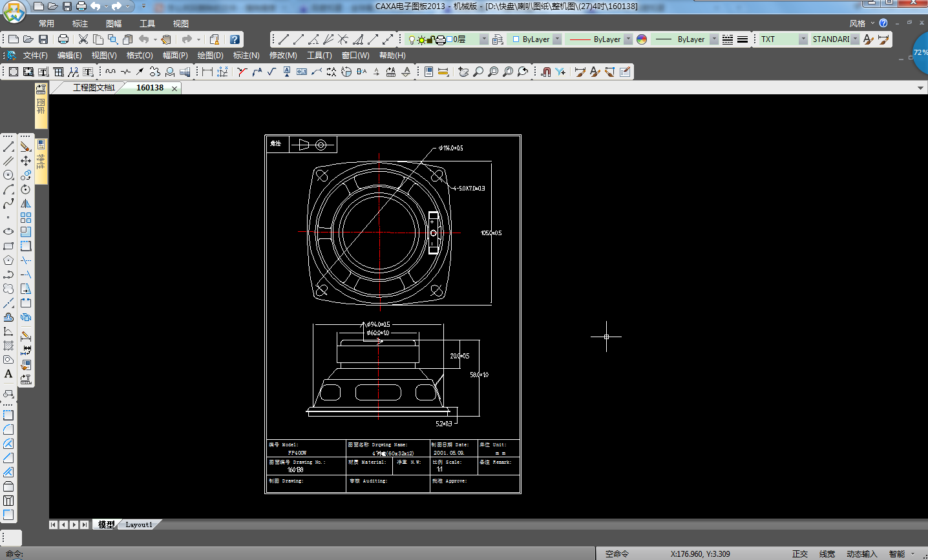Click the 风格 style button at top right
The image size is (928, 560).
tap(858, 23)
